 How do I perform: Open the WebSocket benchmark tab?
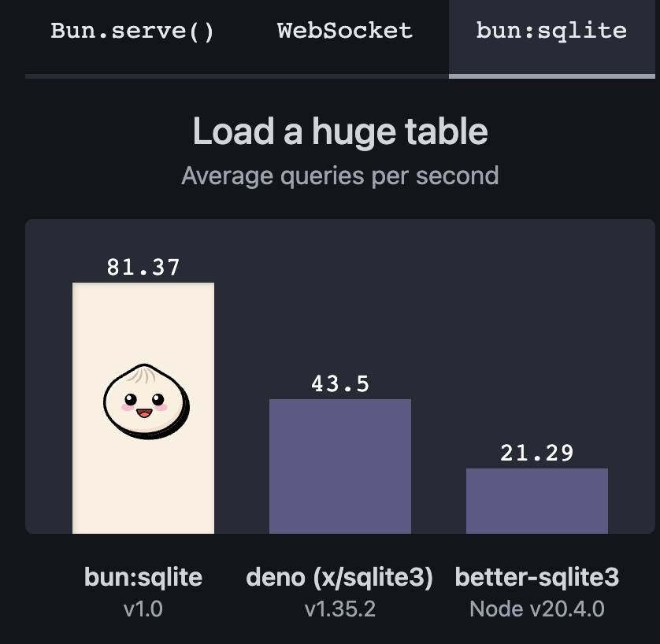coord(344,31)
